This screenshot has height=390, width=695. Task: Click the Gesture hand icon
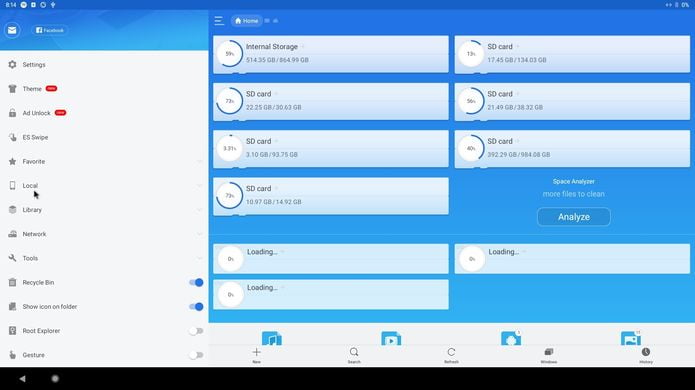click(x=12, y=355)
